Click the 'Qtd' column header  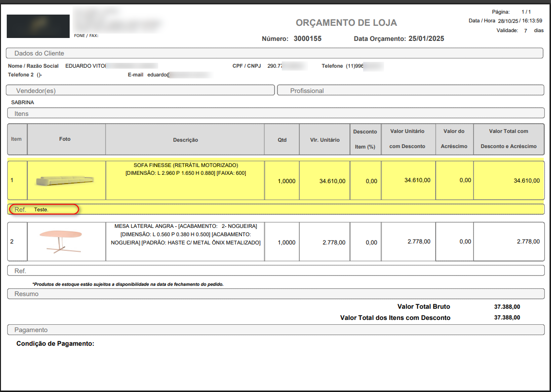point(282,140)
